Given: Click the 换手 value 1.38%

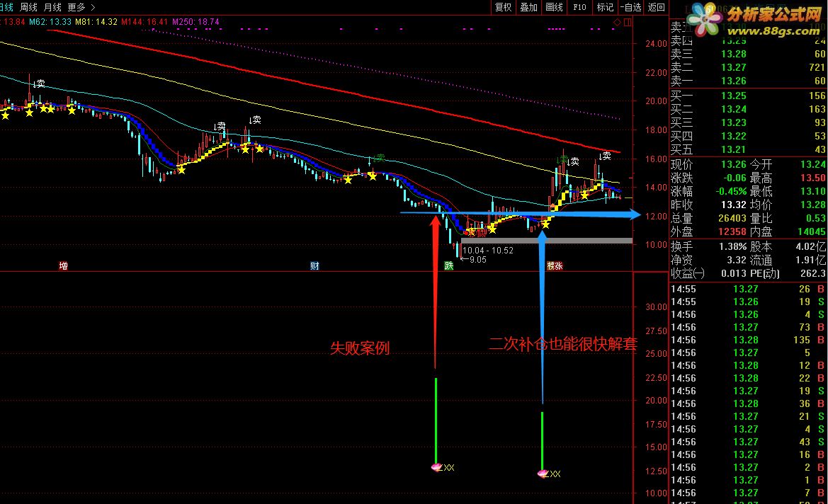Looking at the screenshot, I should pyautogui.click(x=733, y=246).
